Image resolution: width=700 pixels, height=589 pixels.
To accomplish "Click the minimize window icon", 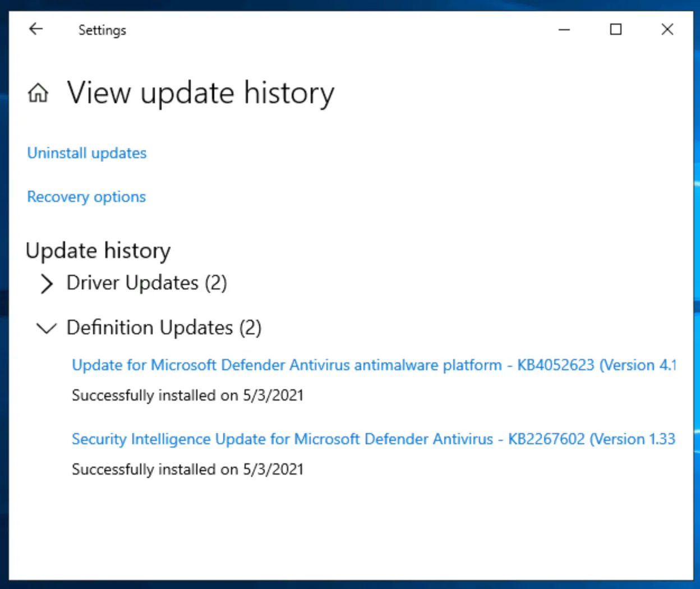I will [564, 29].
